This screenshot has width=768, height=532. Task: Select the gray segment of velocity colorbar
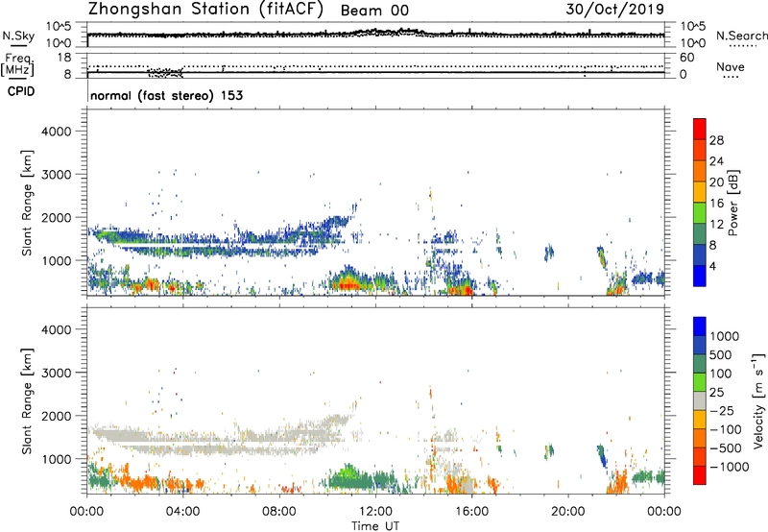tap(700, 400)
